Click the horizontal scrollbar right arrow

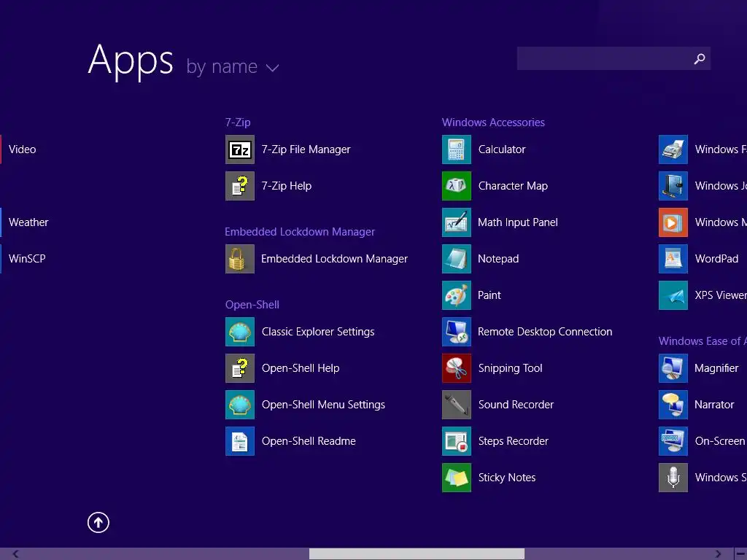[x=718, y=554]
